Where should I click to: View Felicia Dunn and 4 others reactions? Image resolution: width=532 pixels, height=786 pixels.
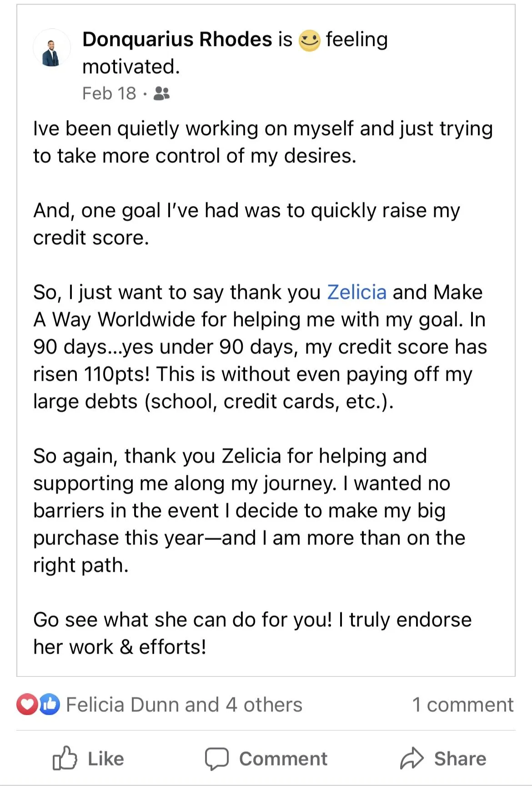tap(184, 705)
